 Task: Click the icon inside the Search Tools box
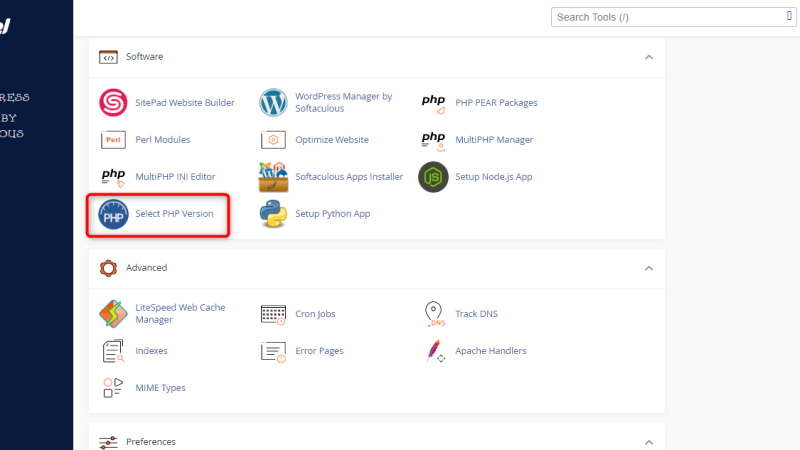coord(789,16)
